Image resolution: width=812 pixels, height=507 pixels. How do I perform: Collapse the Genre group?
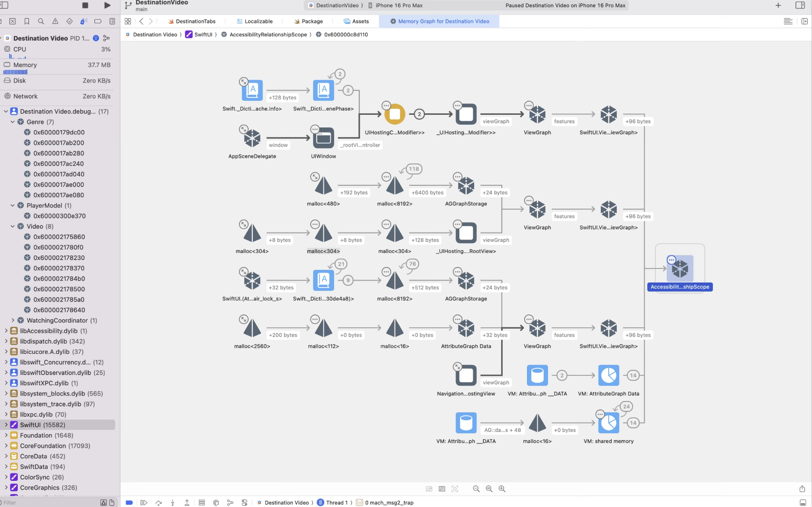(13, 122)
